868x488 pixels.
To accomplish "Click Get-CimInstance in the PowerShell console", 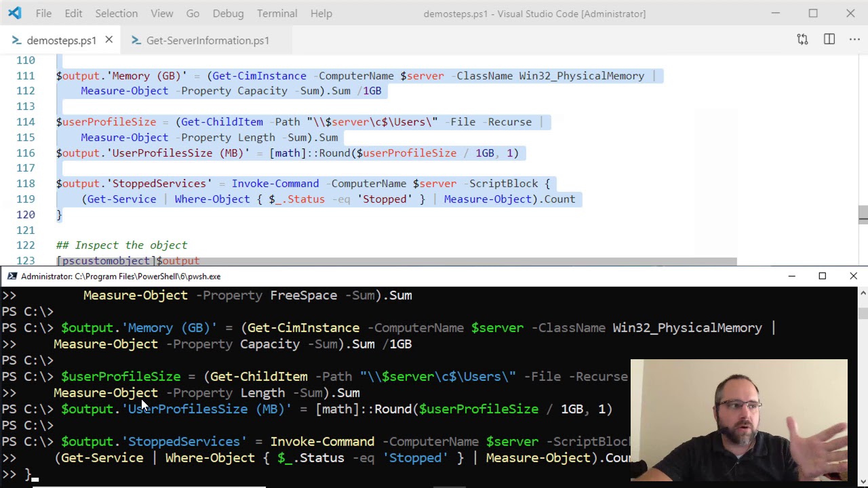I will (x=303, y=328).
